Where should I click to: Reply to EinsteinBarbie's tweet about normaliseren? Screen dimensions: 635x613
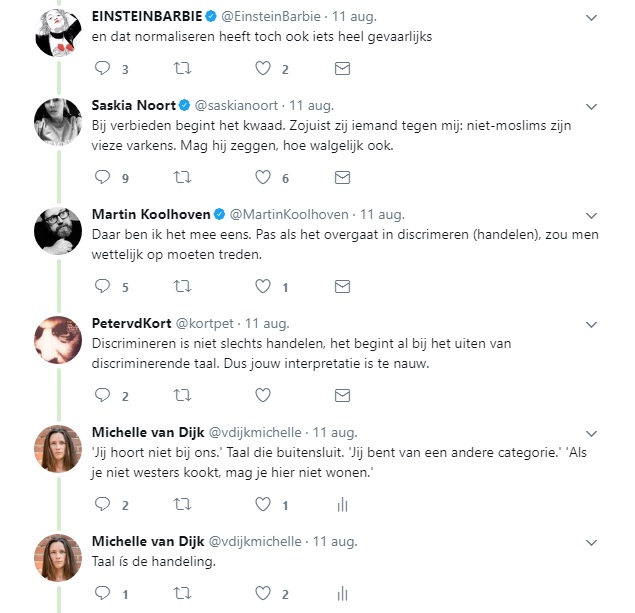click(x=102, y=69)
